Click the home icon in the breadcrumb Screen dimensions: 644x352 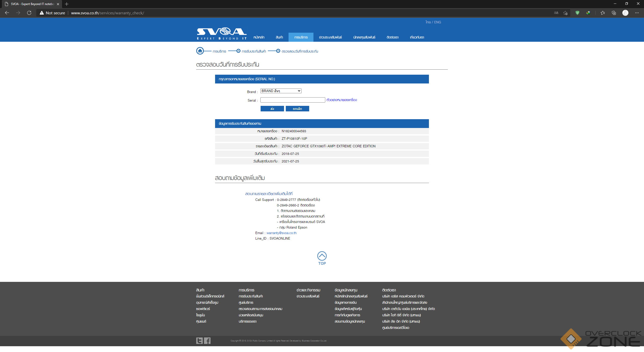click(200, 51)
